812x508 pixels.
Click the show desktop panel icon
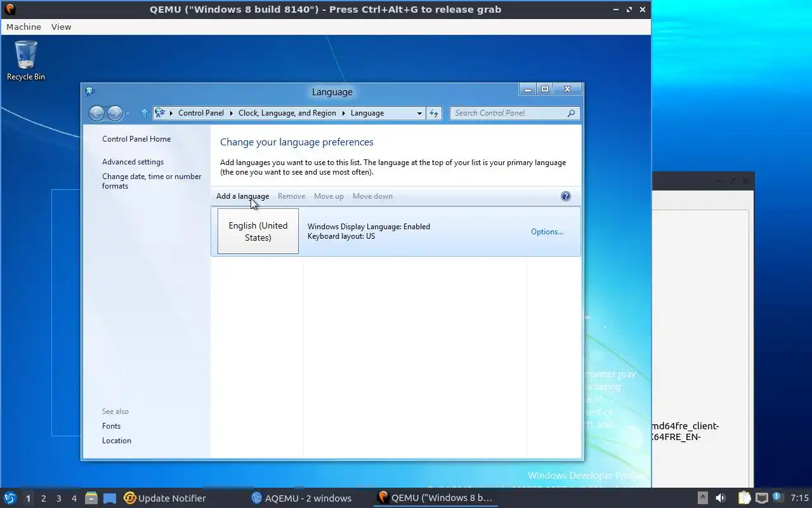110,498
